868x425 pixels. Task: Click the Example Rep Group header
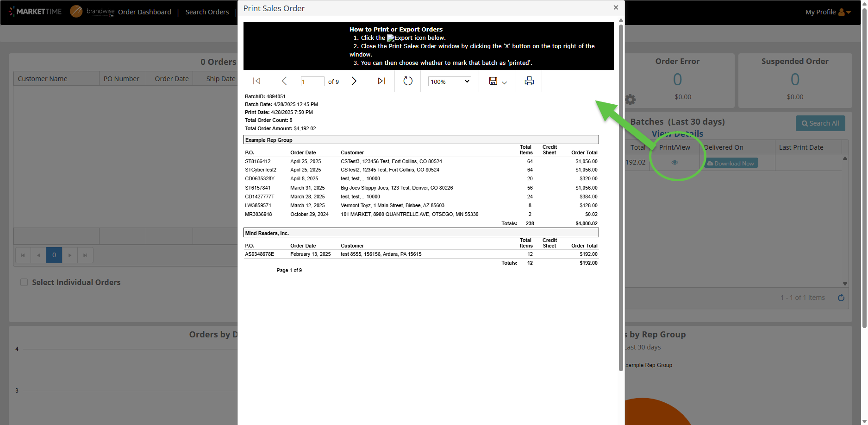421,140
